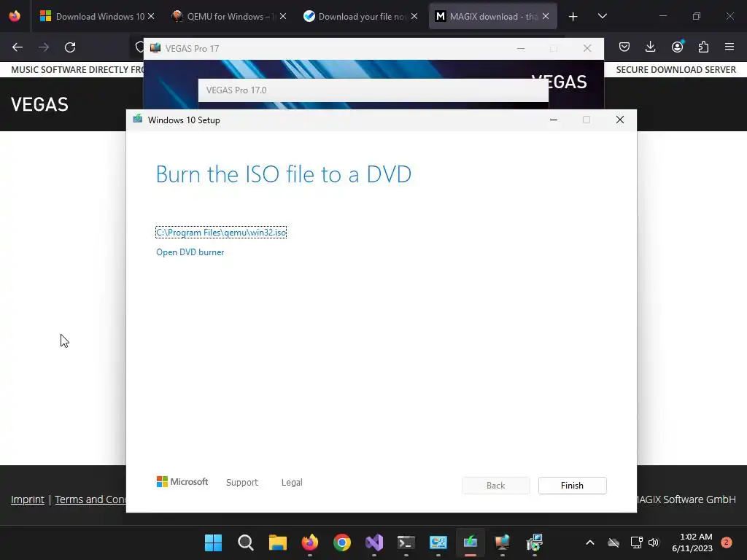Click the Finish button in Windows 10 Setup

572,485
